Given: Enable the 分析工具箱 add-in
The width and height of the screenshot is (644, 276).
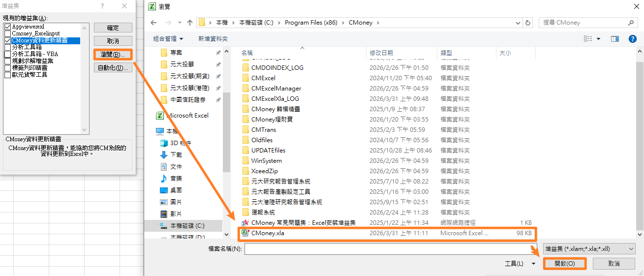Looking at the screenshot, I should click(7, 47).
